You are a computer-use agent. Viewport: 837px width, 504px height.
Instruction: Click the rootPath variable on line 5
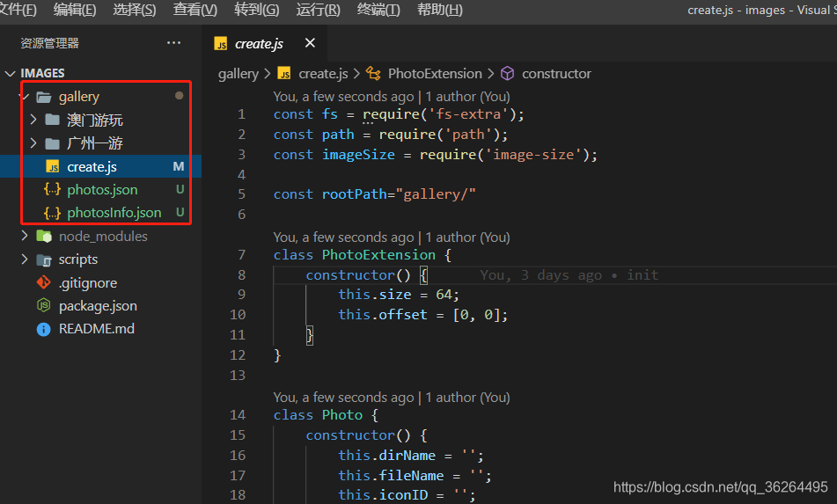(355, 194)
